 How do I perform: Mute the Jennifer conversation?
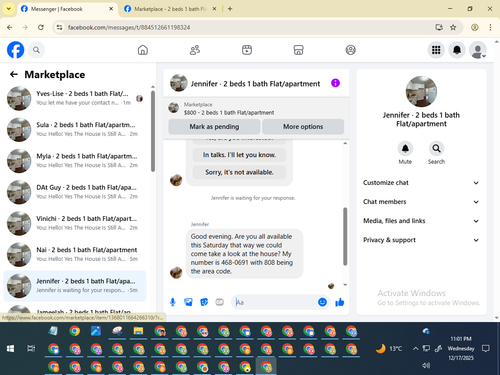405,149
